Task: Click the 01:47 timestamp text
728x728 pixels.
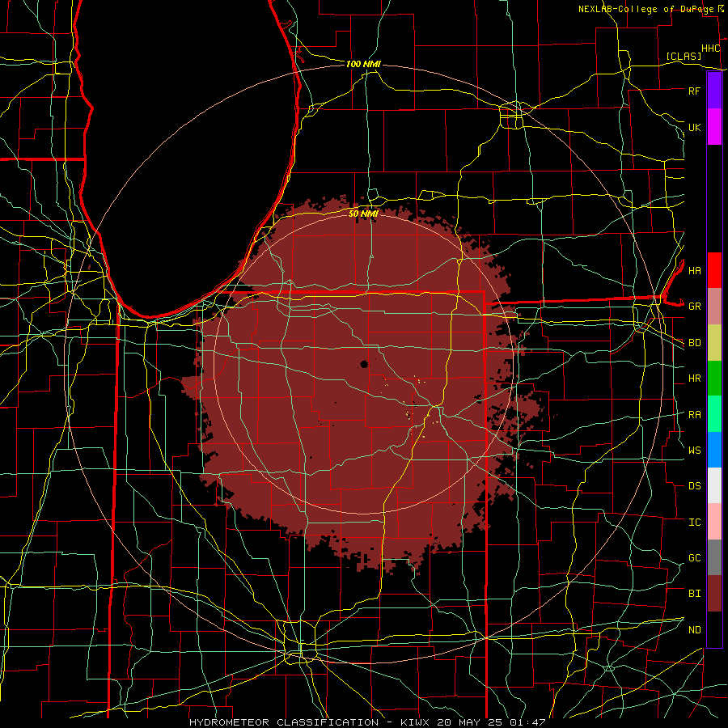Action: (529, 722)
